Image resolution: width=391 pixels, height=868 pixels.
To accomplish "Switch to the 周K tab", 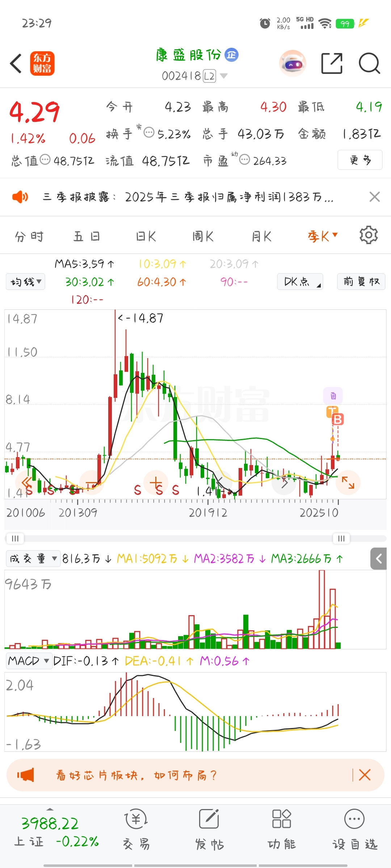I will (203, 237).
